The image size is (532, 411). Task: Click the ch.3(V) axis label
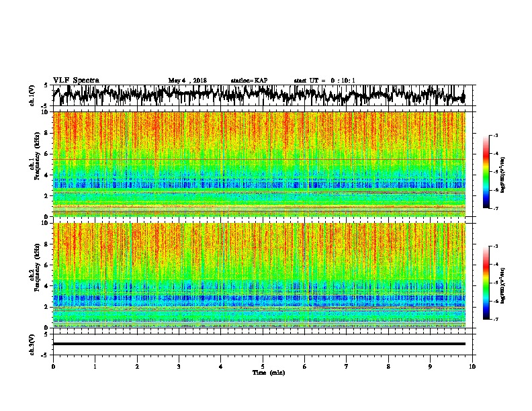tap(32, 345)
